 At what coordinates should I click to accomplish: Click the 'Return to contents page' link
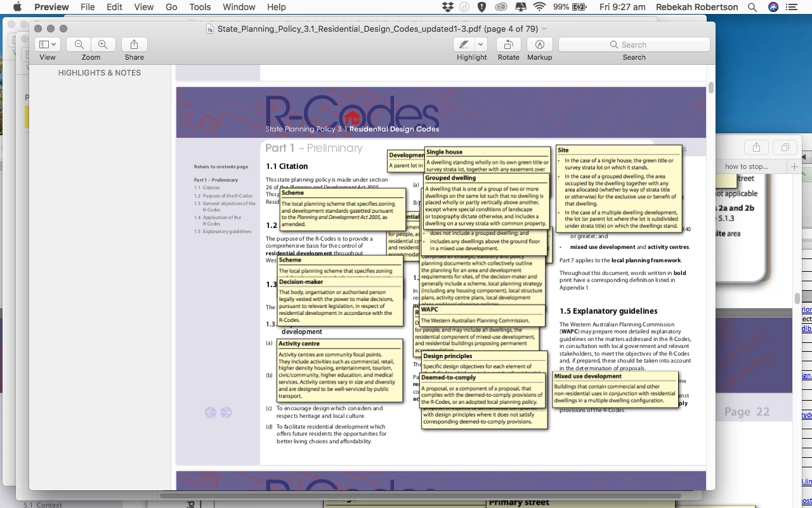point(221,167)
